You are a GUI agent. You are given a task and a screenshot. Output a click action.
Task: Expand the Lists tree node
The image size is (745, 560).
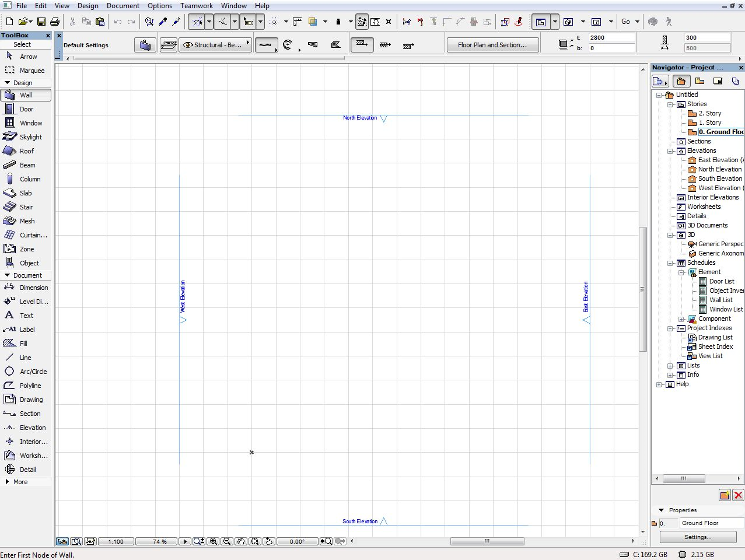point(670,366)
